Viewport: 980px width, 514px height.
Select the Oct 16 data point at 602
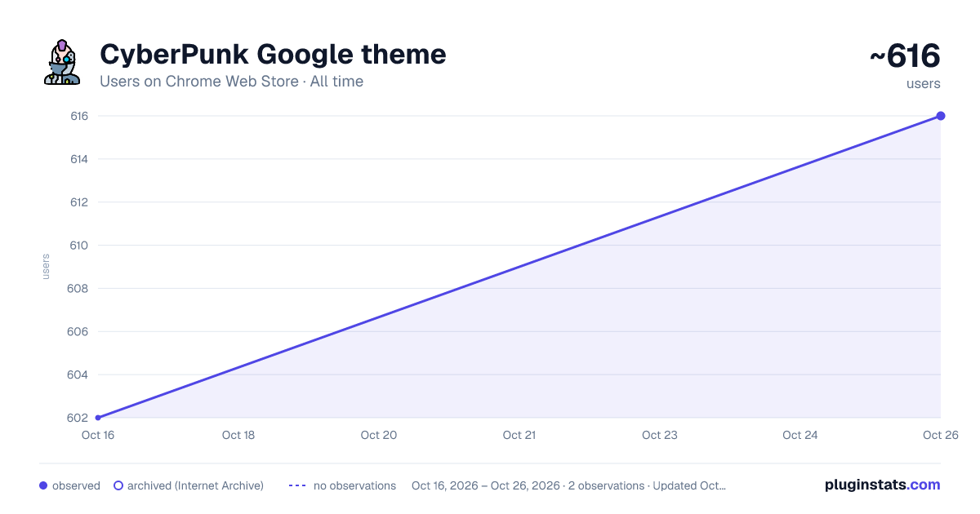coord(98,418)
